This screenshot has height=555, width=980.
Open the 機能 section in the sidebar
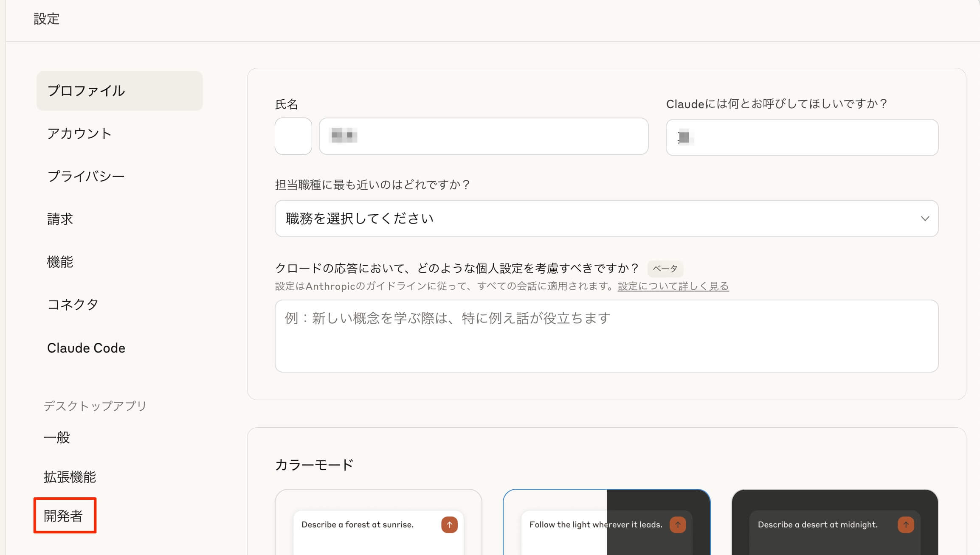coord(60,262)
